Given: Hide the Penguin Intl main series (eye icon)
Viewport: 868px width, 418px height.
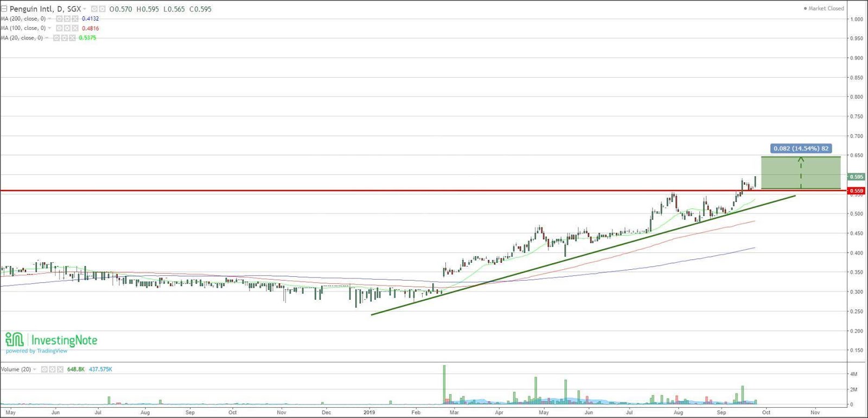Looking at the screenshot, I should (94, 9).
